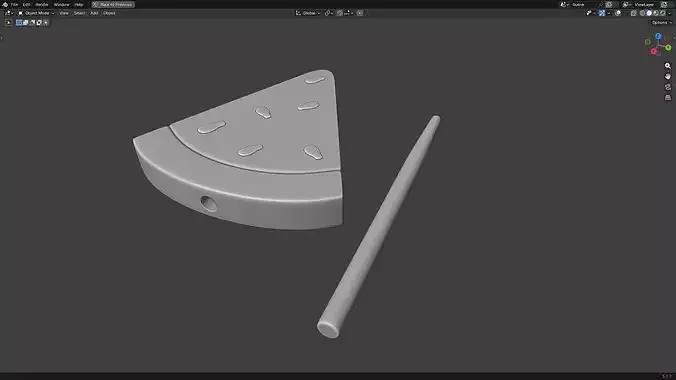Toggle X-ray mode
Viewport: 676px width, 380px height.
(633, 13)
